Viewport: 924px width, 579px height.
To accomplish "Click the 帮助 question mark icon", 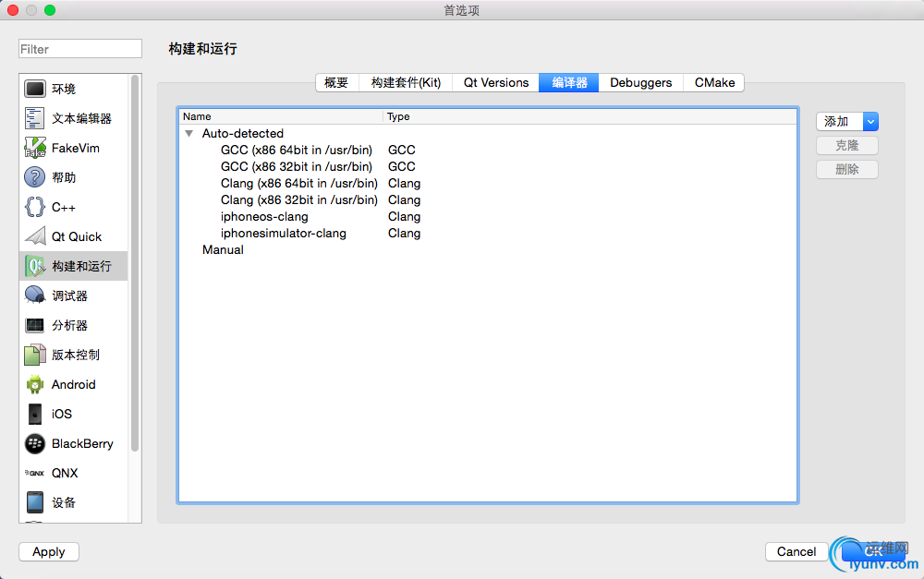I will tap(35, 177).
